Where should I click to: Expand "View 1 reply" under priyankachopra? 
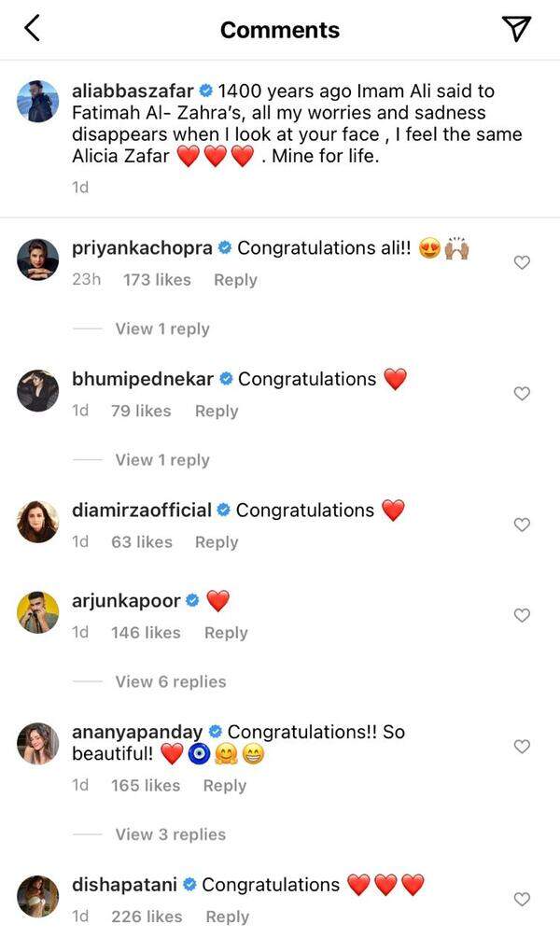pyautogui.click(x=161, y=329)
